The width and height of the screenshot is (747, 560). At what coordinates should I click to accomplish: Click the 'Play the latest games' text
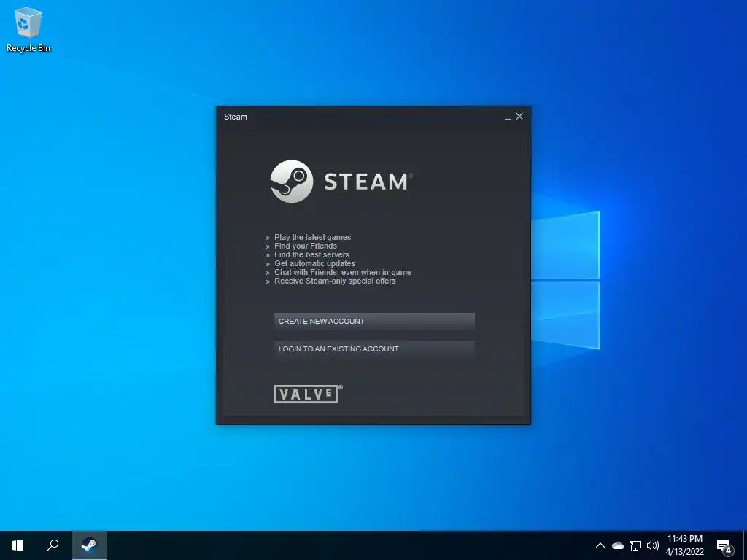tap(312, 237)
